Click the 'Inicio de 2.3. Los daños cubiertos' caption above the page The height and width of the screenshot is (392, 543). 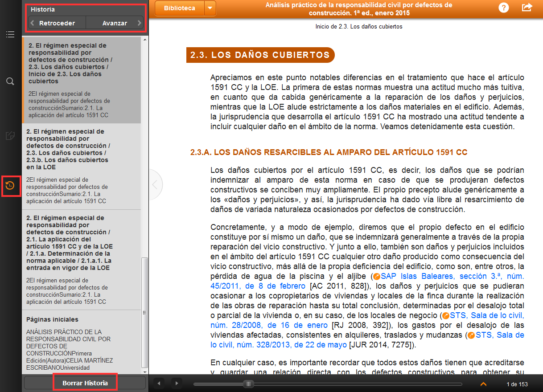pos(358,27)
